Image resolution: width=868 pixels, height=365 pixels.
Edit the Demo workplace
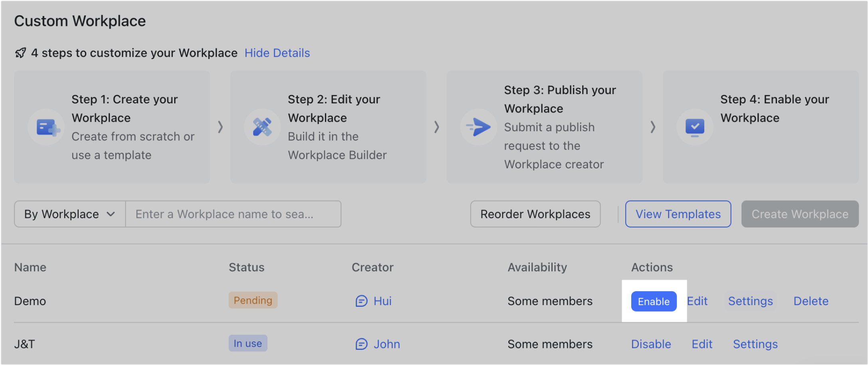pos(697,301)
